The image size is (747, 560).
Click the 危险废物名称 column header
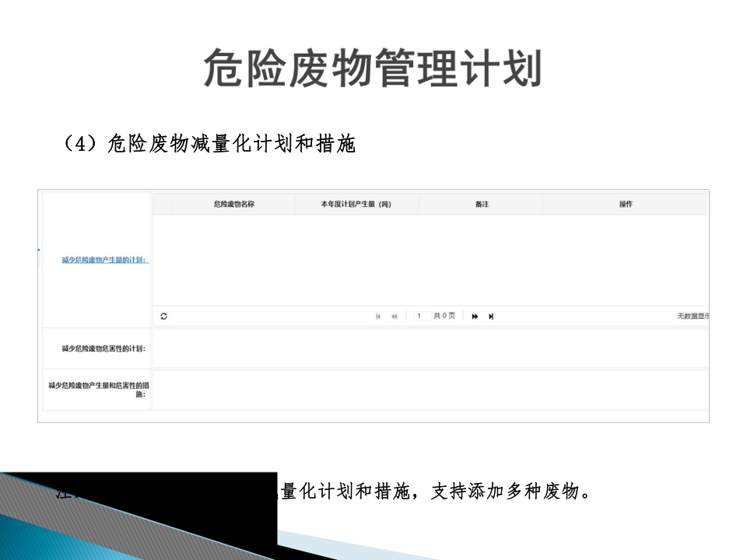click(x=233, y=205)
